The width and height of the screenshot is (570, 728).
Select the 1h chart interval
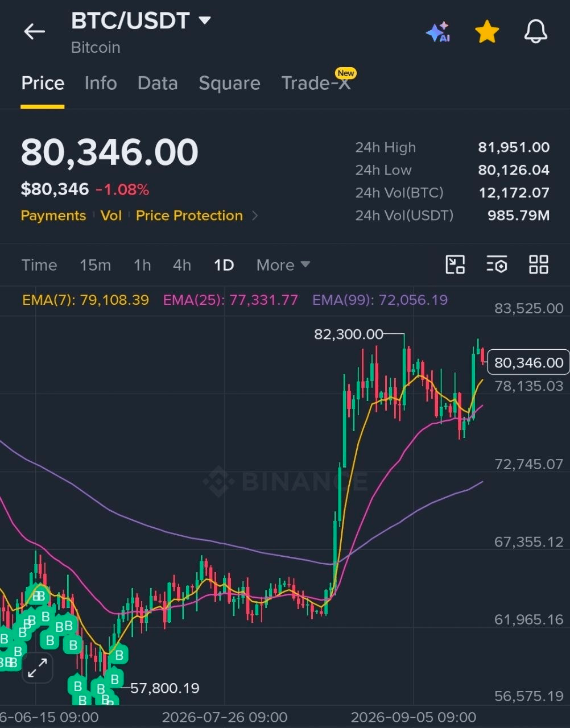click(x=142, y=265)
